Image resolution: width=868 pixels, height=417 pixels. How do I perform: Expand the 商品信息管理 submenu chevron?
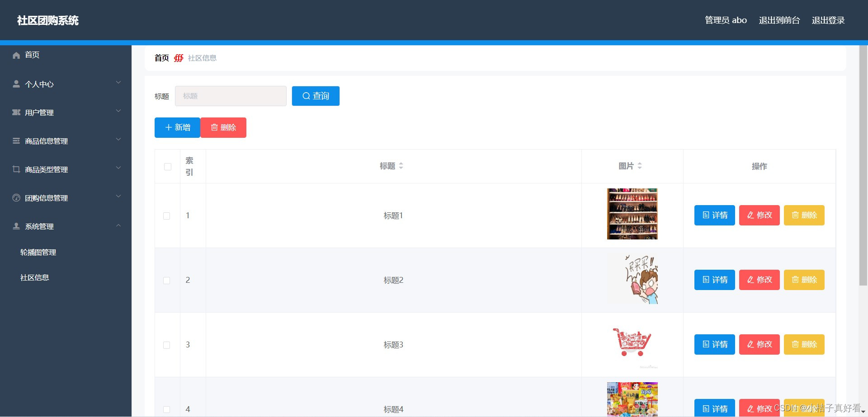click(118, 140)
